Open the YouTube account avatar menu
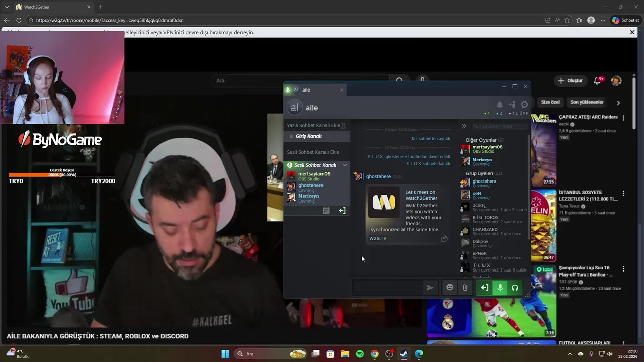This screenshot has width=644, height=362. click(616, 81)
